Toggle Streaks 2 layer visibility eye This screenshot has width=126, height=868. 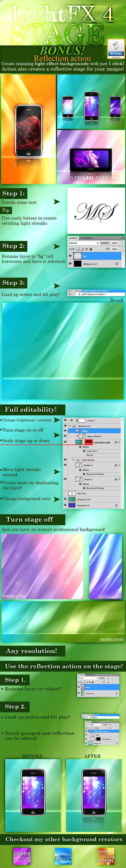(x=65, y=465)
